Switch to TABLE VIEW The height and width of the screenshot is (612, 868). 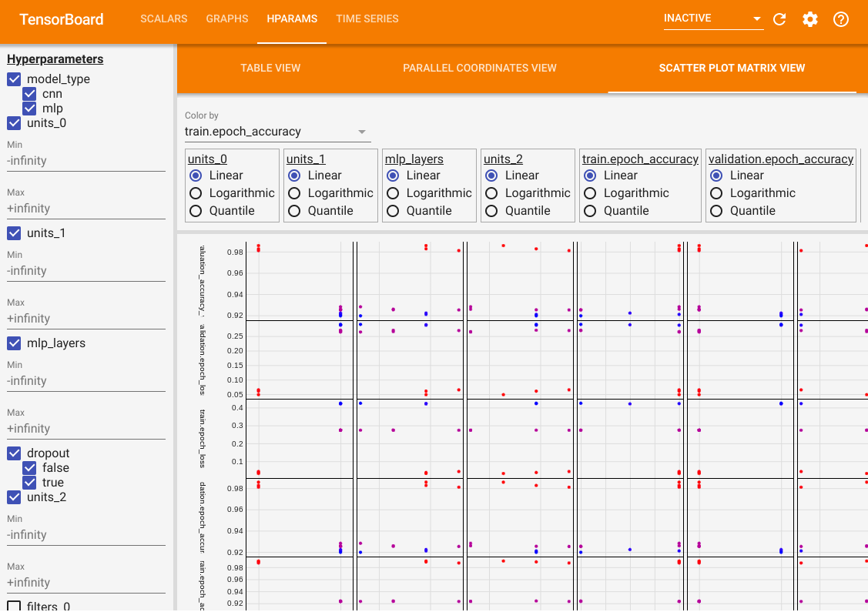270,68
